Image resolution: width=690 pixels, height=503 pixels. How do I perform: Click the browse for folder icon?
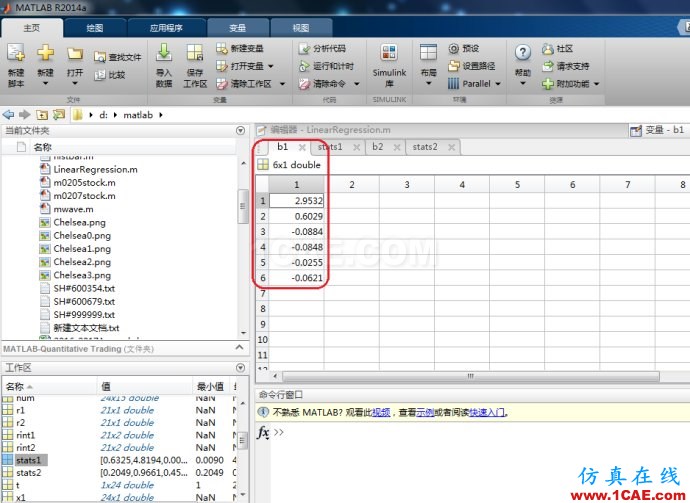pyautogui.click(x=59, y=115)
